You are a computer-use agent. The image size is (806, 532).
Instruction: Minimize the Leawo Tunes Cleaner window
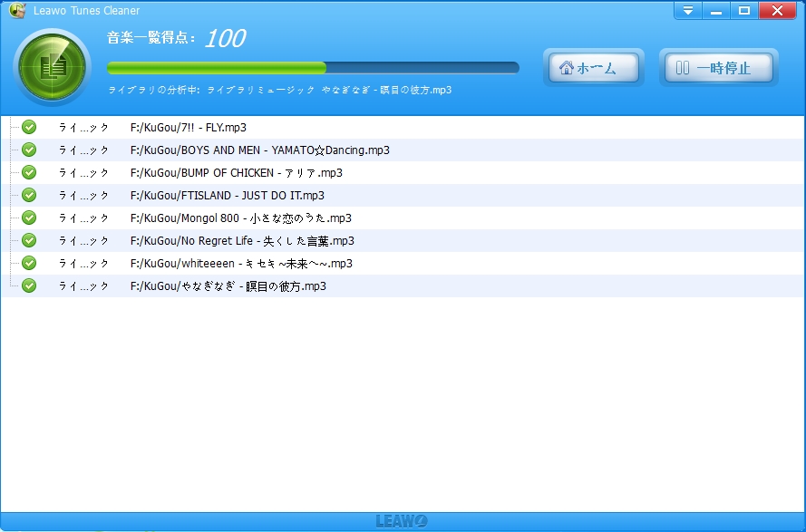[716, 10]
